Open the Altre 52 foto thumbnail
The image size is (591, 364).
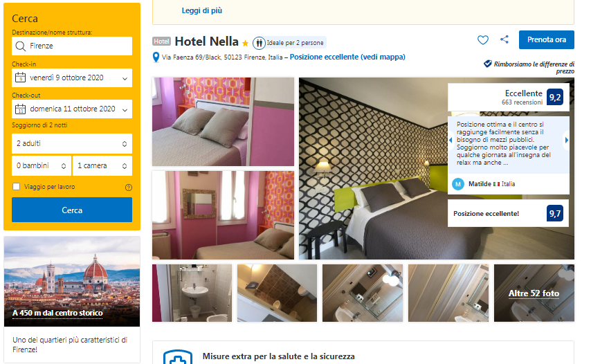(534, 293)
